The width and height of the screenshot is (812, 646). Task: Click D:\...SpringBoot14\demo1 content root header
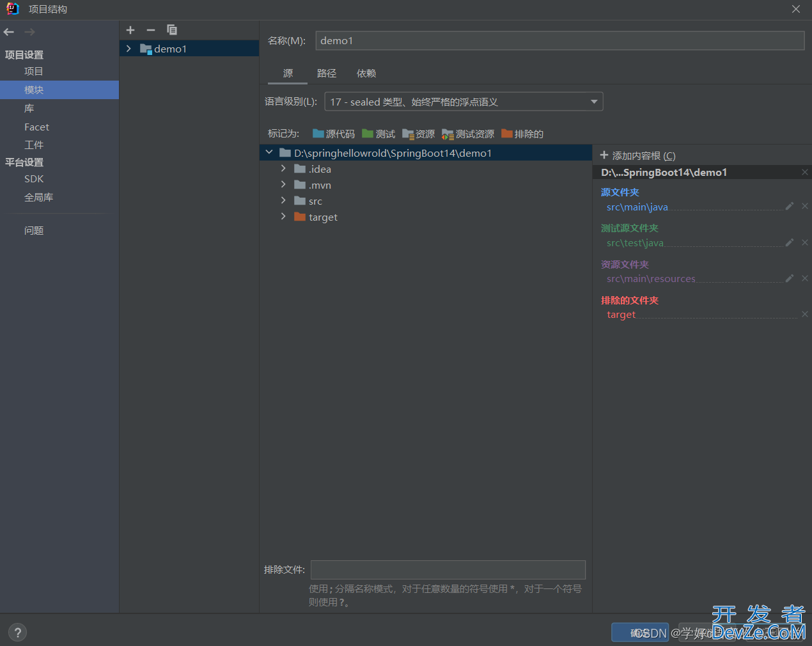[664, 173]
